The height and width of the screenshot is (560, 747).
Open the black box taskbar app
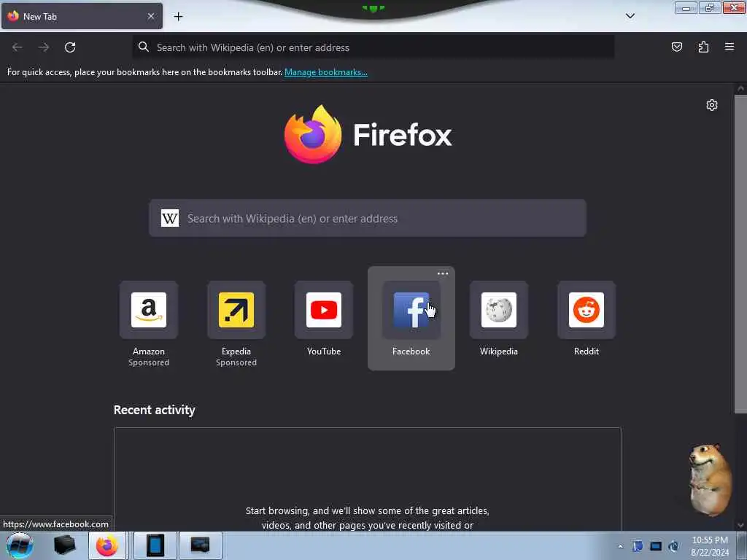tap(64, 545)
